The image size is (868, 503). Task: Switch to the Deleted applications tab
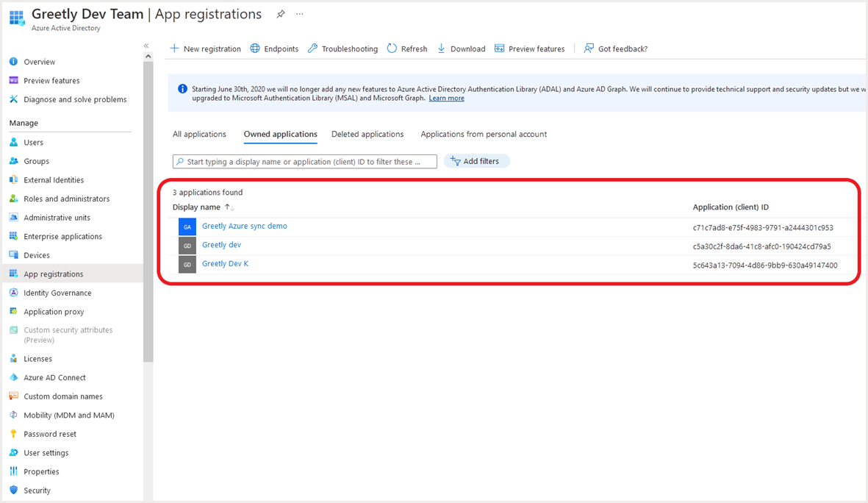[367, 134]
